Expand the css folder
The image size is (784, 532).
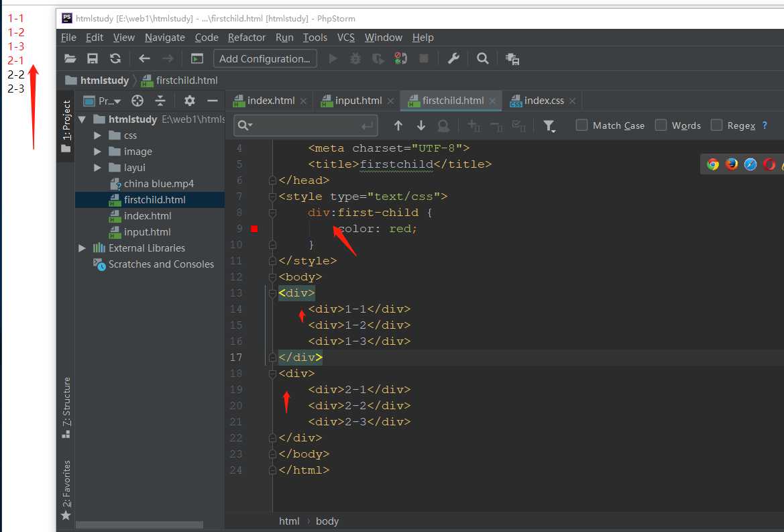click(x=97, y=136)
